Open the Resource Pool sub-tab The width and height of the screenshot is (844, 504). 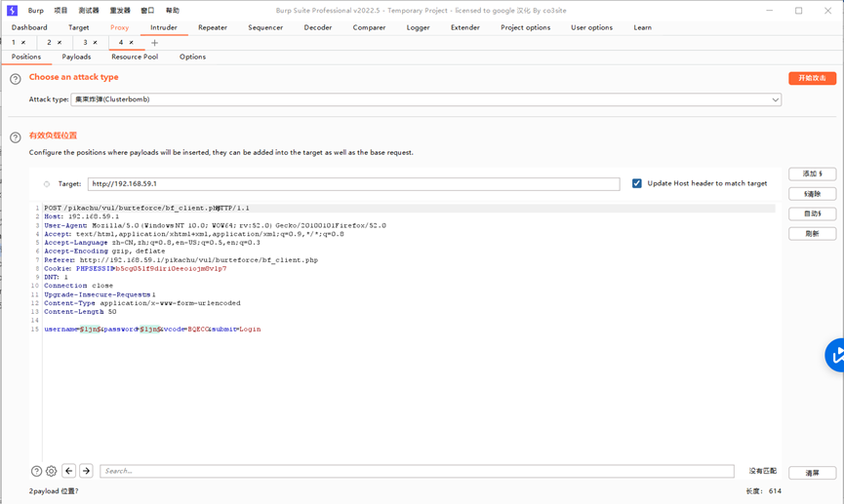135,57
